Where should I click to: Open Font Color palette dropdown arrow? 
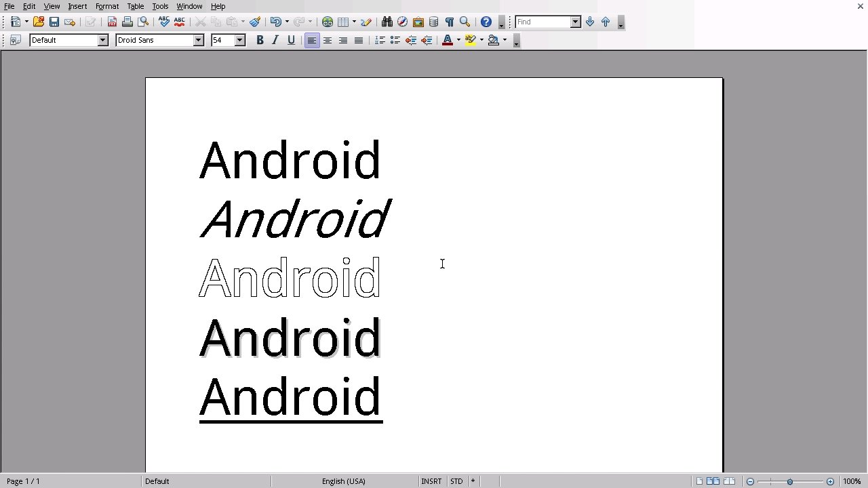[x=458, y=40]
